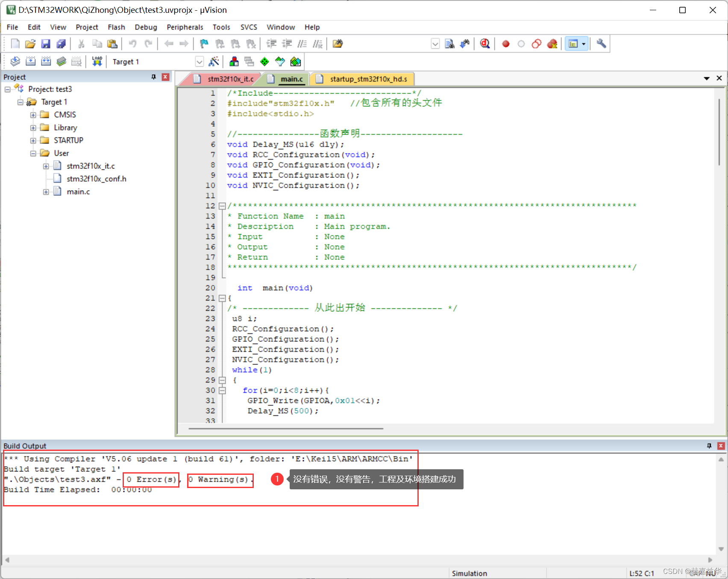This screenshot has width=728, height=579.
Task: Toggle a bookmark with the flag icon
Action: (204, 44)
